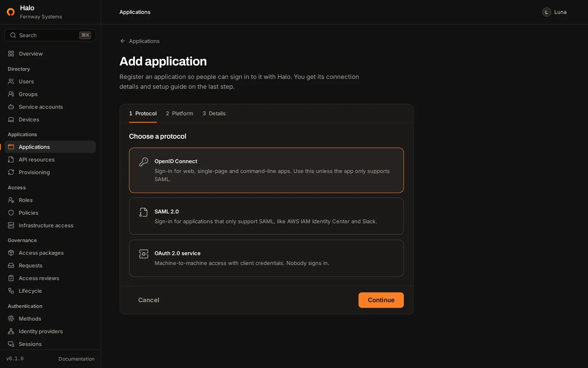The height and width of the screenshot is (368, 588).
Task: Open the Protocol step tab
Action: click(143, 113)
